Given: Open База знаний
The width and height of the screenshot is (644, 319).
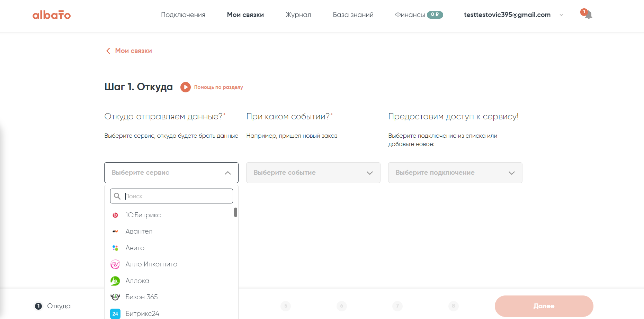Looking at the screenshot, I should (x=353, y=15).
